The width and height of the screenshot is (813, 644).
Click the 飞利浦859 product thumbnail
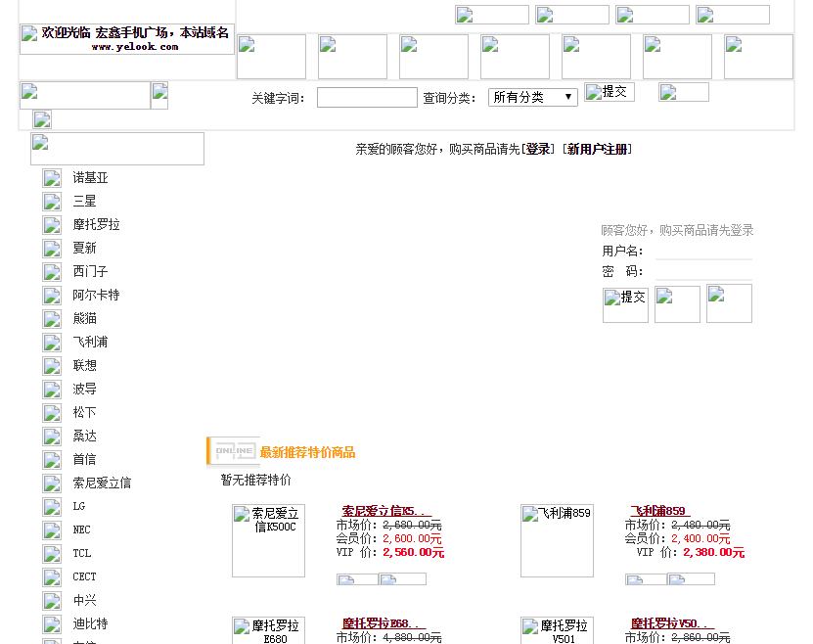[557, 541]
